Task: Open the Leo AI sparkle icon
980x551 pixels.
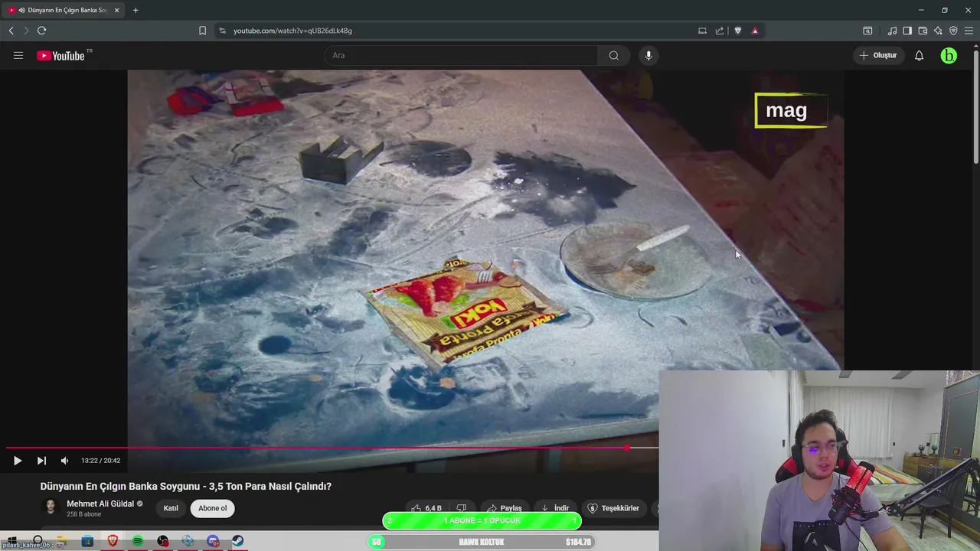Action: click(x=938, y=31)
